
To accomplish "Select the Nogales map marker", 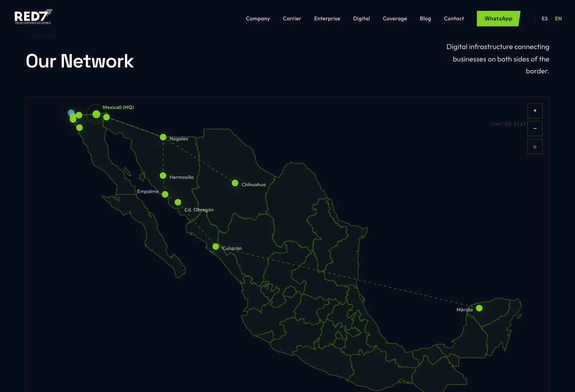I will tap(163, 137).
